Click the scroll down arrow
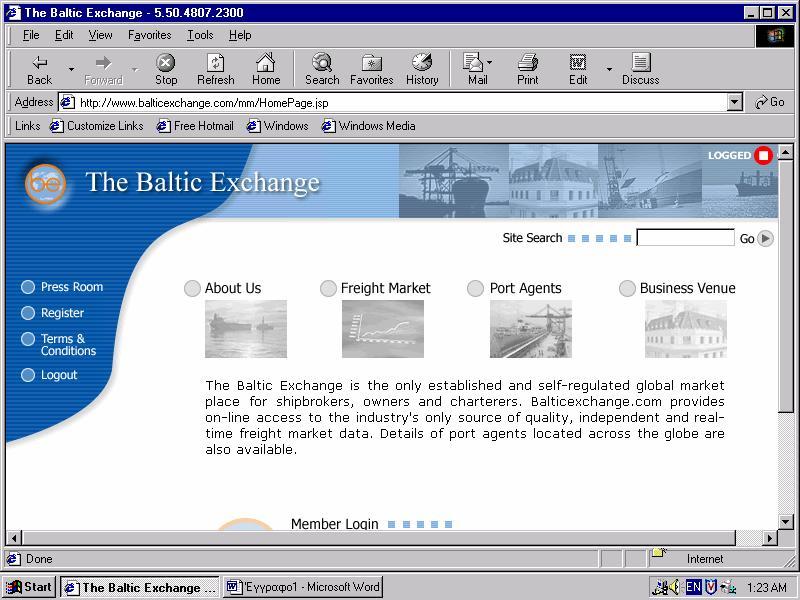Image resolution: width=800 pixels, height=600 pixels. click(786, 522)
